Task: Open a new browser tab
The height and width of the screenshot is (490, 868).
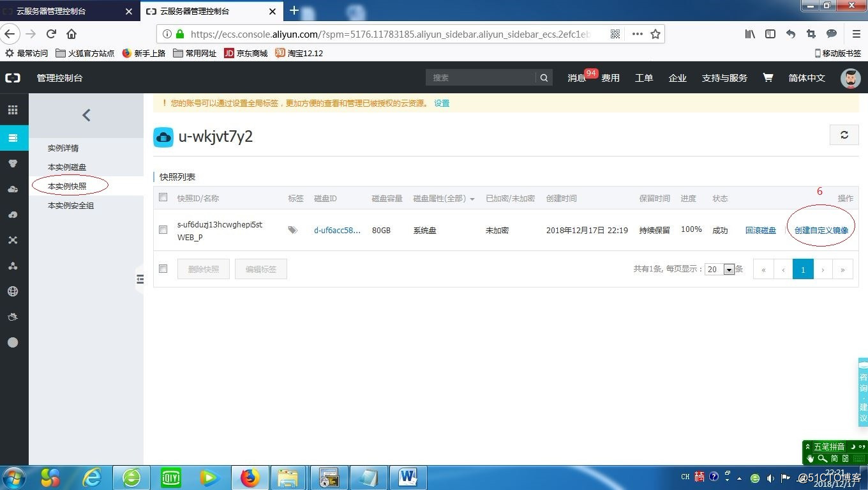Action: [294, 10]
